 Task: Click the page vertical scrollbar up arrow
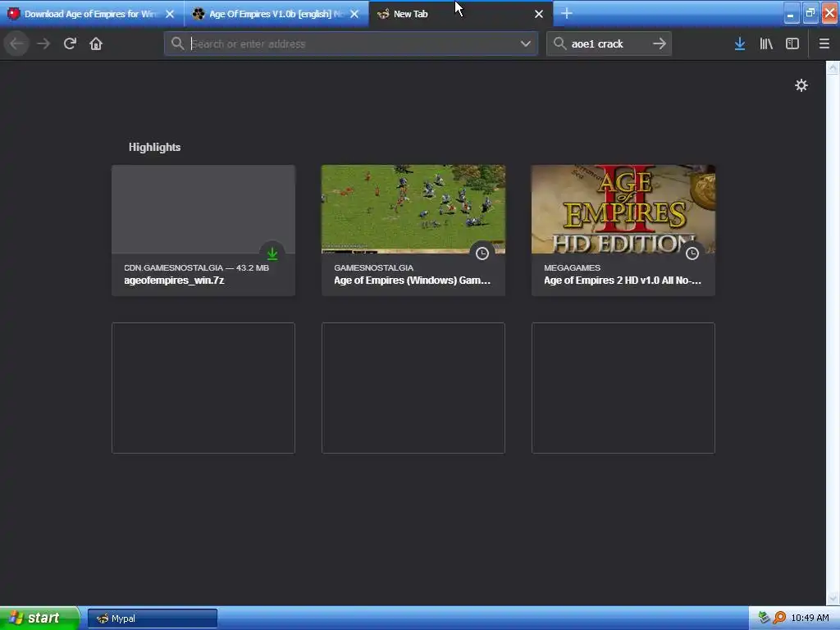[x=833, y=67]
